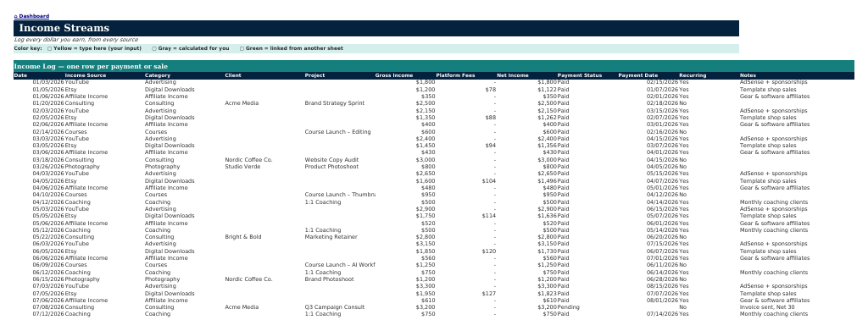Viewport: 868px width, 331px height.
Task: Select the 'Income Log — one row per payment' heading
Action: (91, 66)
